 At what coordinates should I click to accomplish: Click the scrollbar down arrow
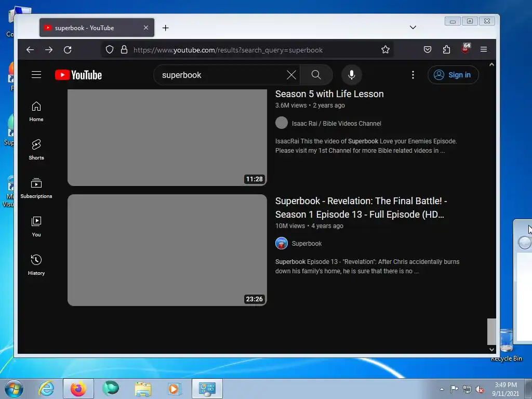491,349
